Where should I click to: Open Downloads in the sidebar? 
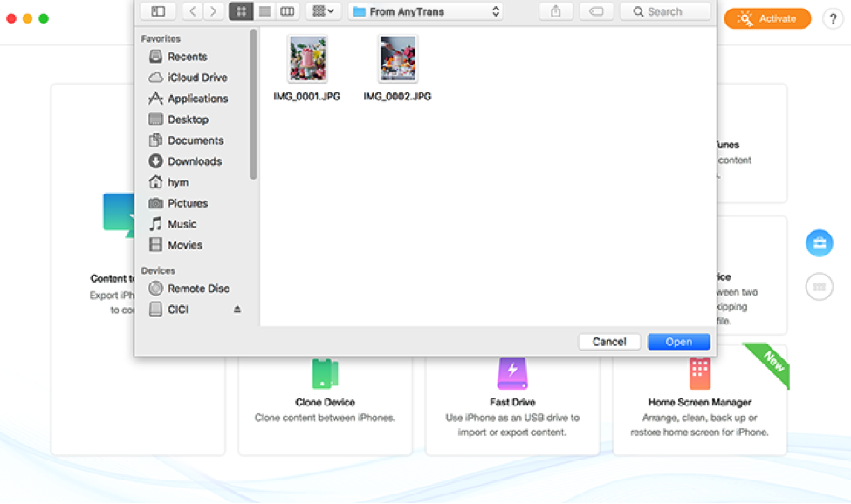[x=194, y=161]
